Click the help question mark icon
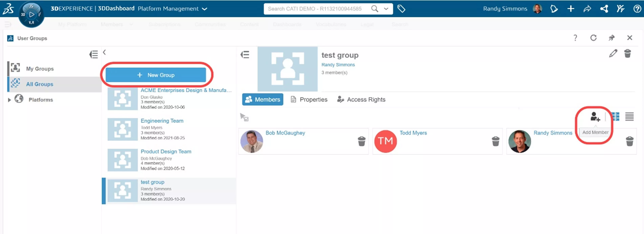 (x=575, y=38)
